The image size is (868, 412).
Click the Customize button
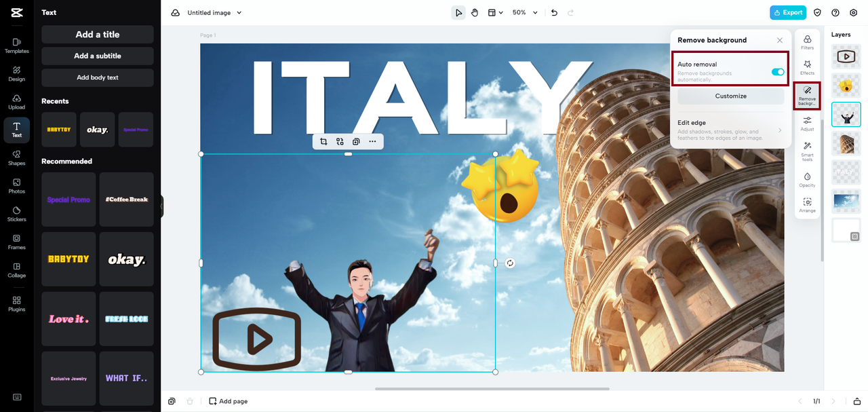[730, 96]
